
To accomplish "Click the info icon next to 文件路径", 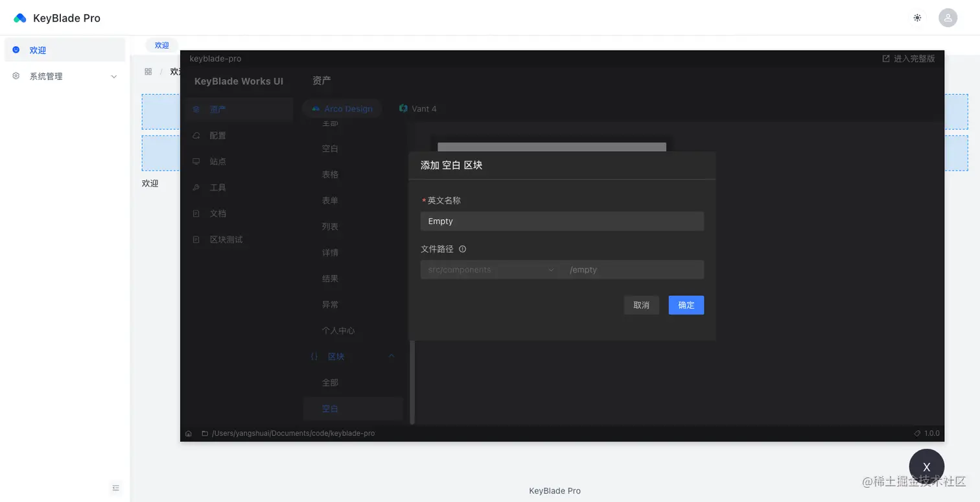I will click(461, 248).
